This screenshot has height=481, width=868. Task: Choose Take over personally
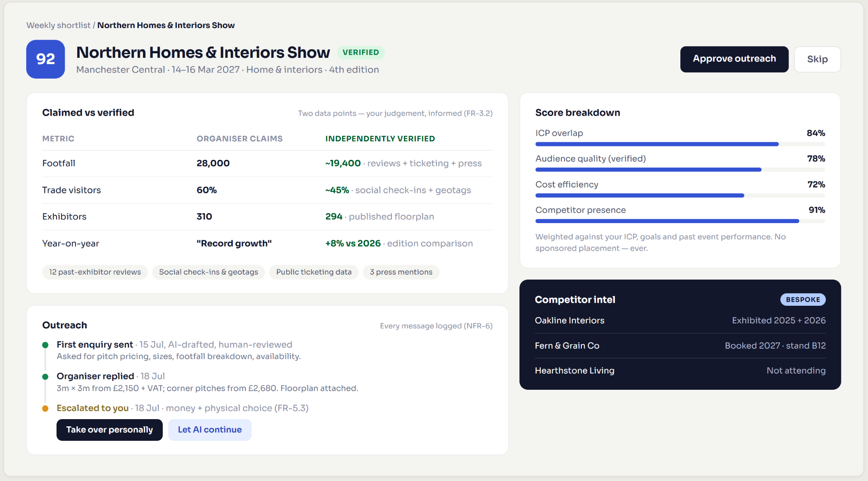pos(109,430)
